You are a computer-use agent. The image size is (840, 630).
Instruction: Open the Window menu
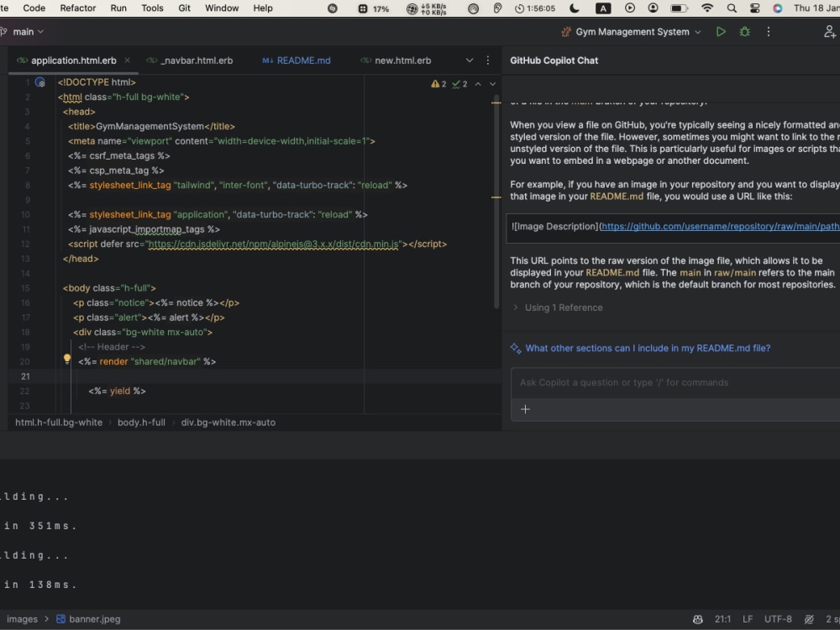point(222,8)
